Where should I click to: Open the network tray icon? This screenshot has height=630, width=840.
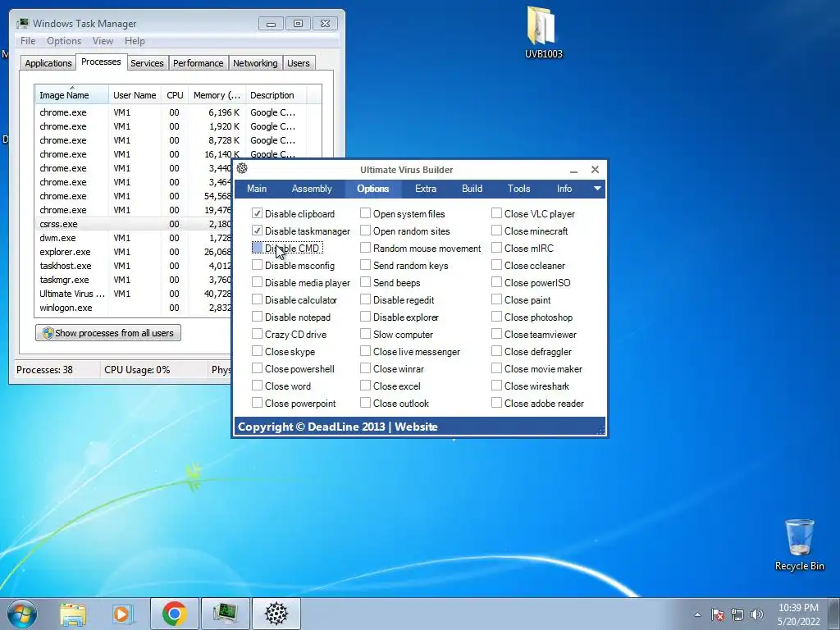(x=737, y=614)
